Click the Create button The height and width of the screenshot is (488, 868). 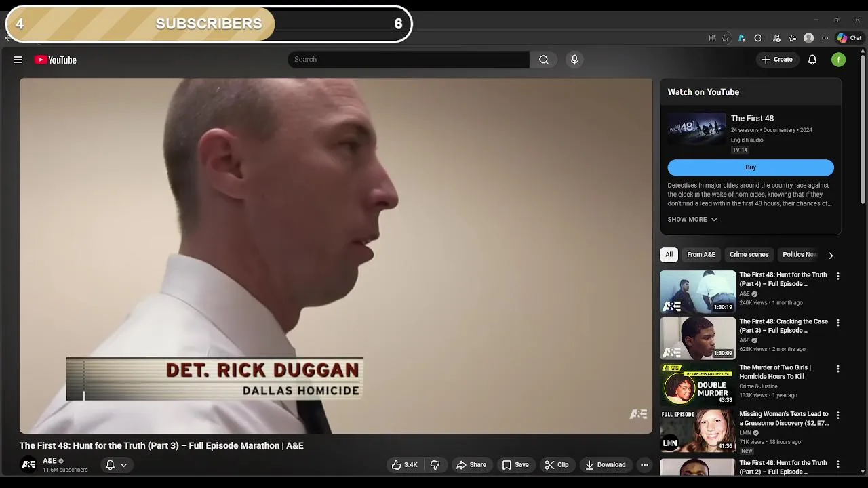point(776,60)
